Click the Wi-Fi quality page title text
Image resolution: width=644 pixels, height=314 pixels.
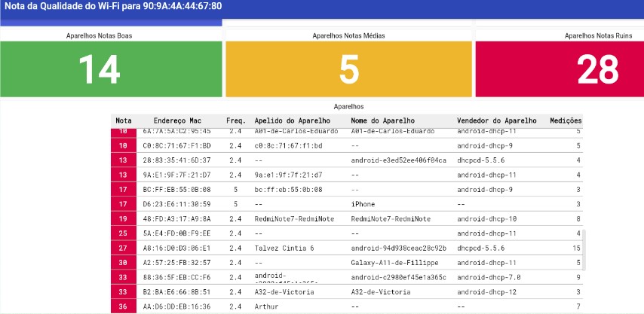tap(113, 7)
